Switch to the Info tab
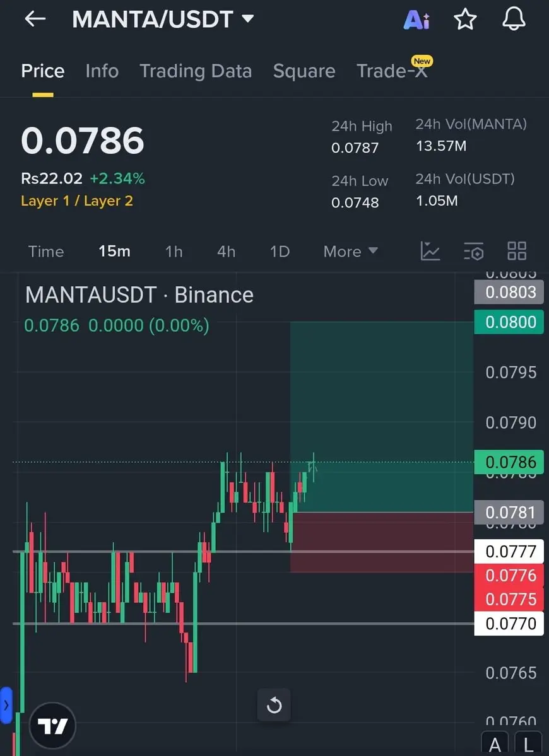This screenshot has width=549, height=756. (102, 71)
